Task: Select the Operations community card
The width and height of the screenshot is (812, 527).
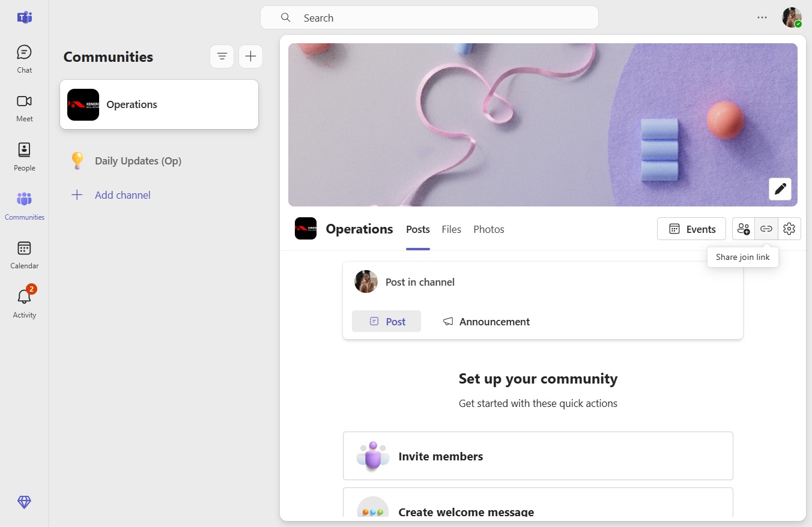Action: point(159,104)
